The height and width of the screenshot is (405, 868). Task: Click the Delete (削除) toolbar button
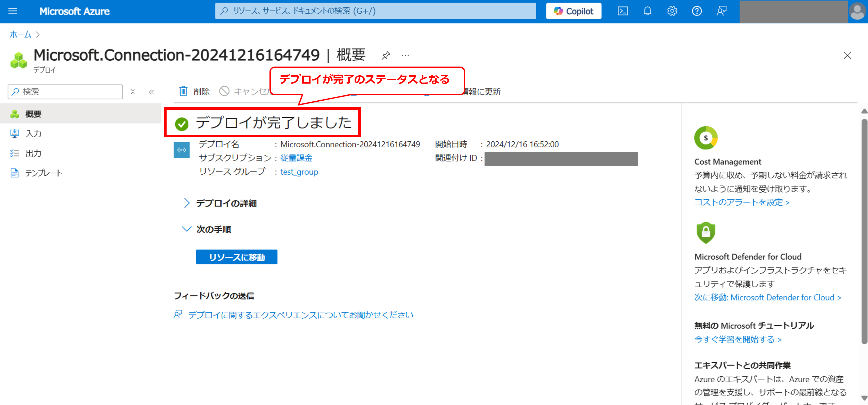pos(194,91)
